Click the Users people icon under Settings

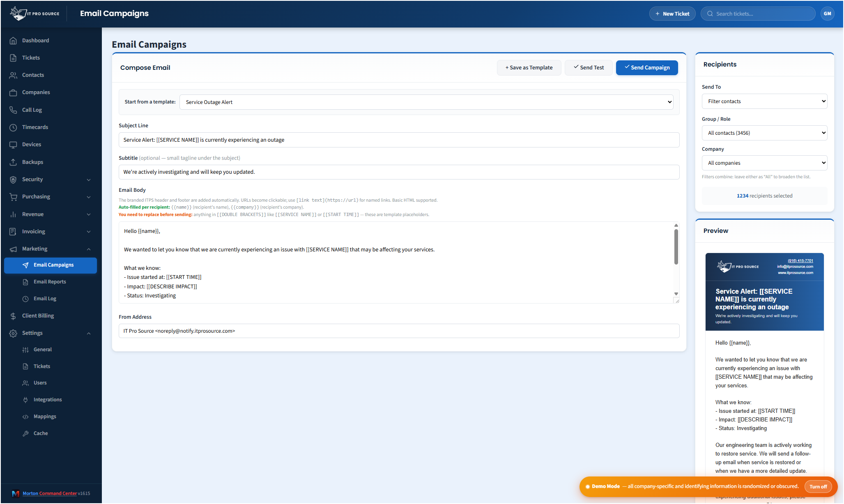tap(25, 383)
